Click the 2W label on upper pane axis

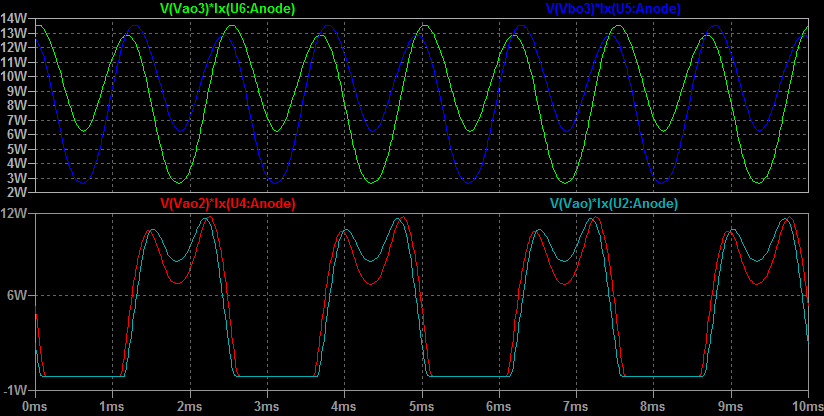pos(17,192)
